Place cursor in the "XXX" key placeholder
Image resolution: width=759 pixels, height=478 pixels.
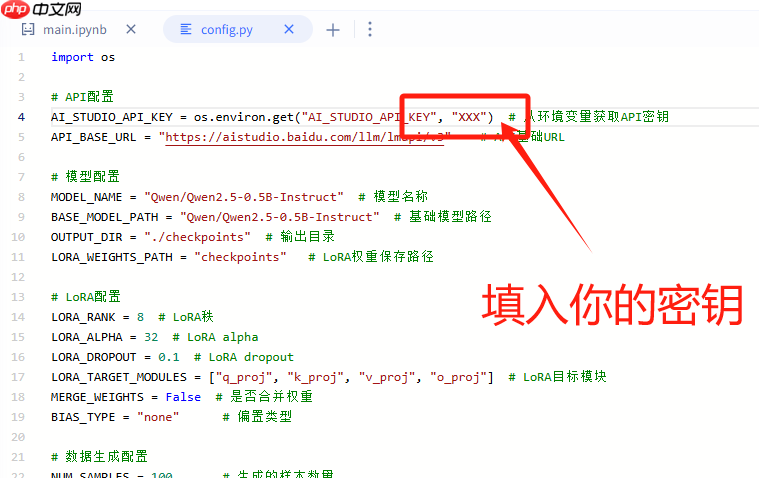pos(469,117)
